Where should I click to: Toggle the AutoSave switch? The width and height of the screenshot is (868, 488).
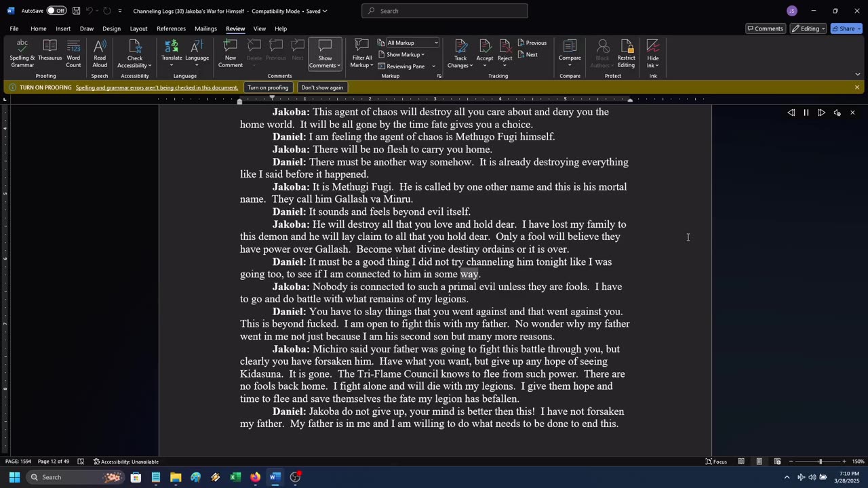click(56, 11)
